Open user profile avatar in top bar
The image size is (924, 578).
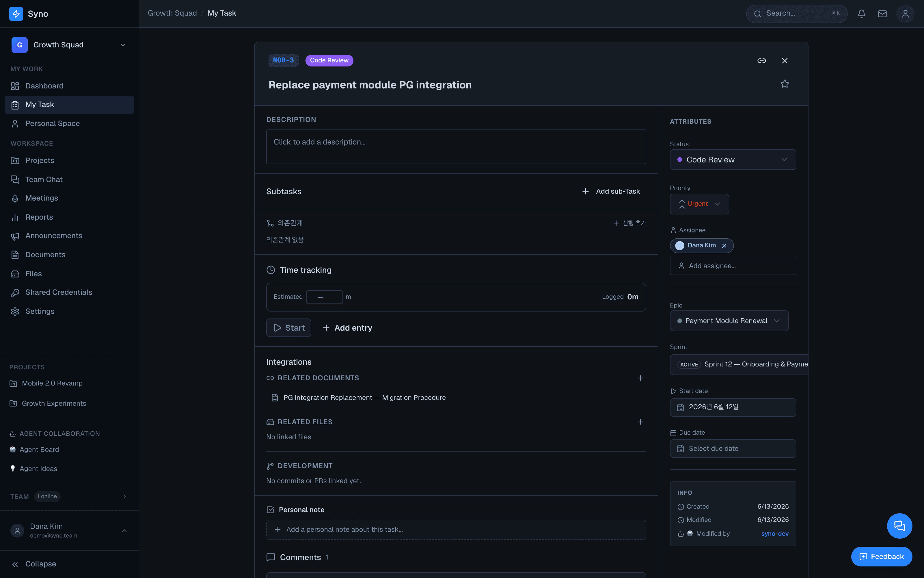(x=905, y=14)
